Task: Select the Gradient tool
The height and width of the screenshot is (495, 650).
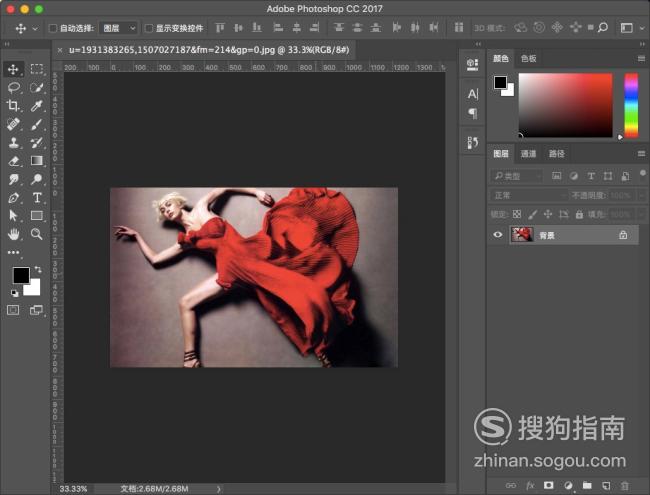Action: coord(36,161)
